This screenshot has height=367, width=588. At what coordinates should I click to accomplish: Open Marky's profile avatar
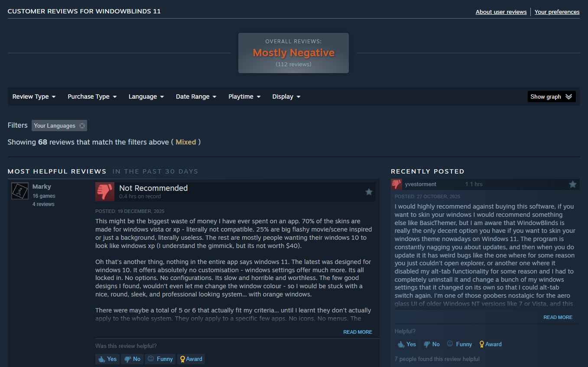pos(20,191)
